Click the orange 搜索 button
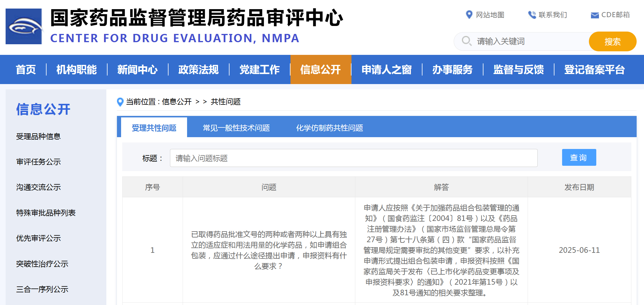This screenshot has height=305, width=644. tap(612, 41)
